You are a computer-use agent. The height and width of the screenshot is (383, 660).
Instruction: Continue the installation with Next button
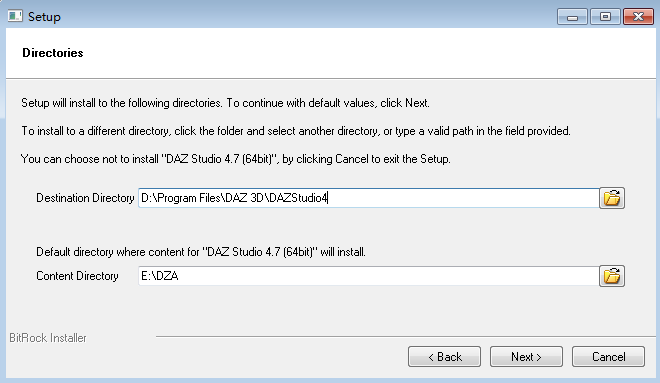[x=526, y=357]
